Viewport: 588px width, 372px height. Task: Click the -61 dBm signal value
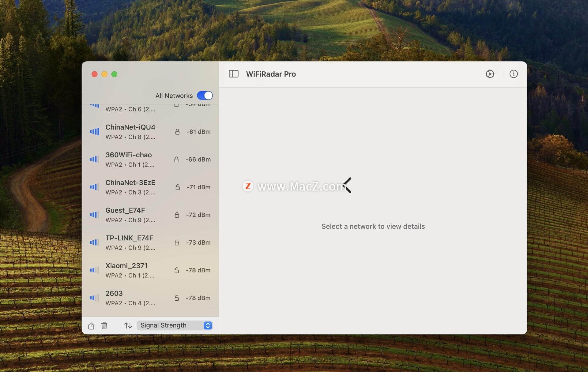pos(198,132)
